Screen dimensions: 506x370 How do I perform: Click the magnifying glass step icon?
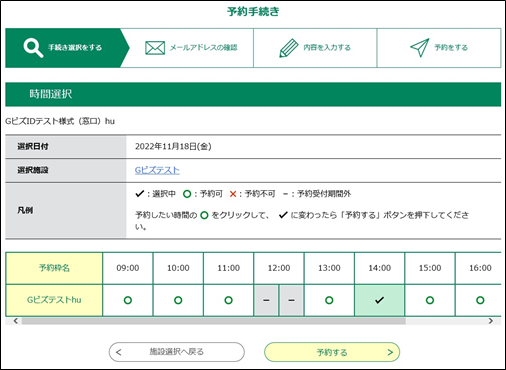click(33, 48)
